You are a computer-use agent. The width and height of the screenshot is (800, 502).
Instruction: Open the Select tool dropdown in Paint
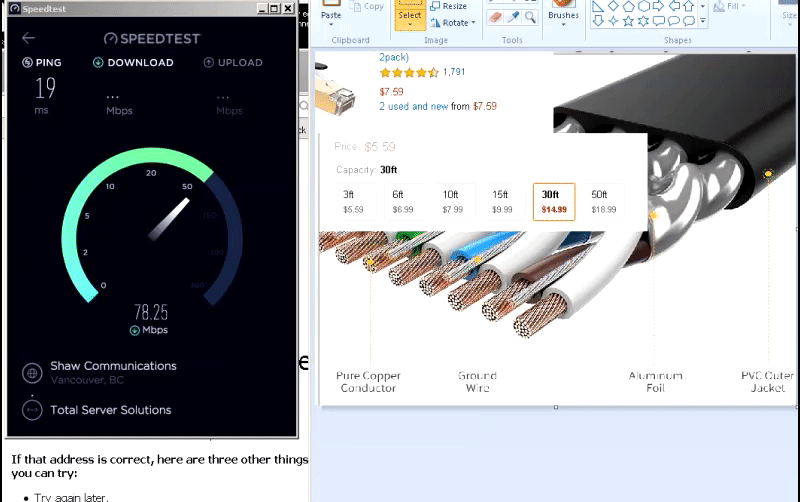pyautogui.click(x=410, y=24)
